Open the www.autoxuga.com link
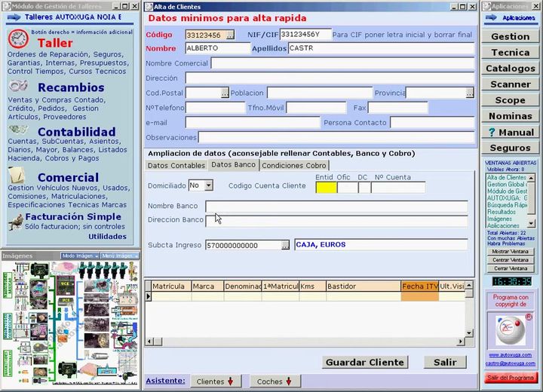This screenshot has width=543, height=392. [x=510, y=355]
